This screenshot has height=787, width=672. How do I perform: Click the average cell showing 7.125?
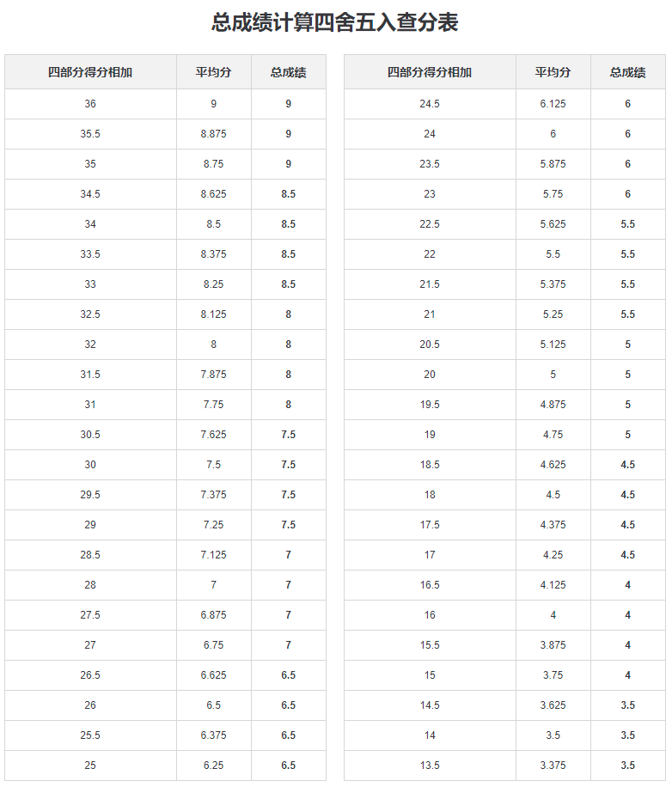click(214, 555)
